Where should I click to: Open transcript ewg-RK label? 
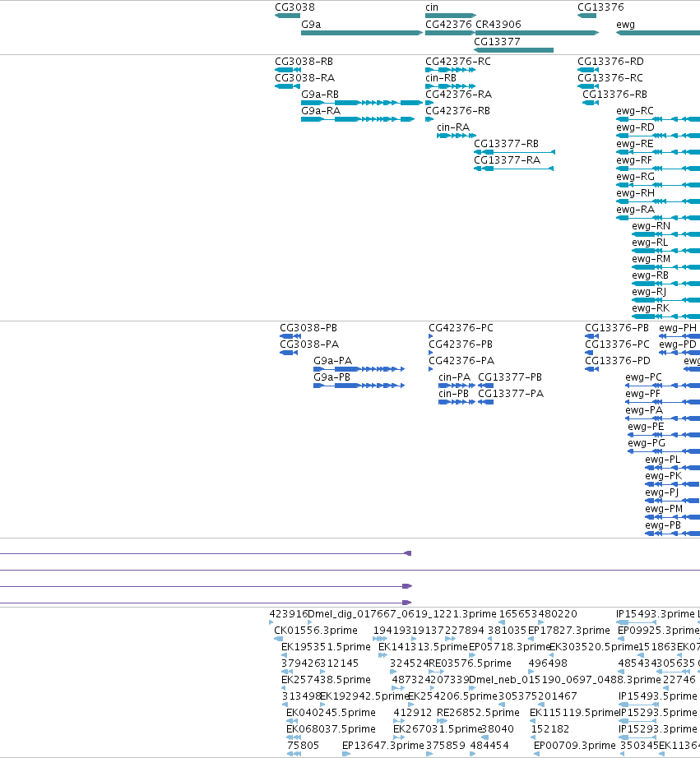(x=651, y=308)
